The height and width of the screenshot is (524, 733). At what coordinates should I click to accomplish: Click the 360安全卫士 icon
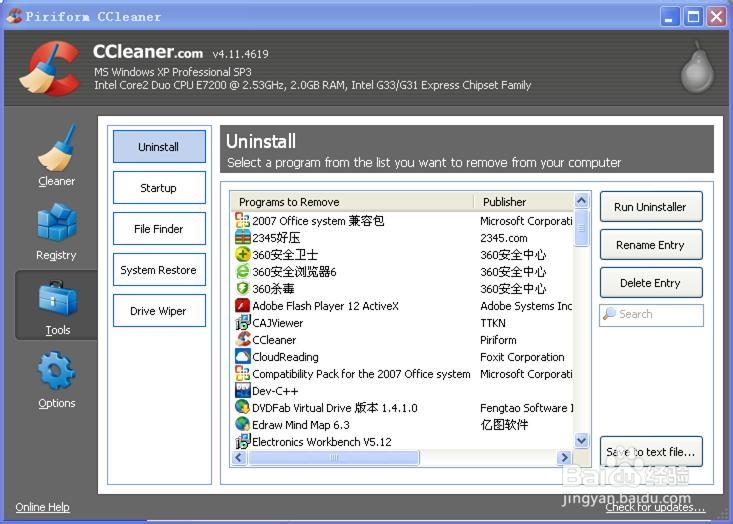242,254
